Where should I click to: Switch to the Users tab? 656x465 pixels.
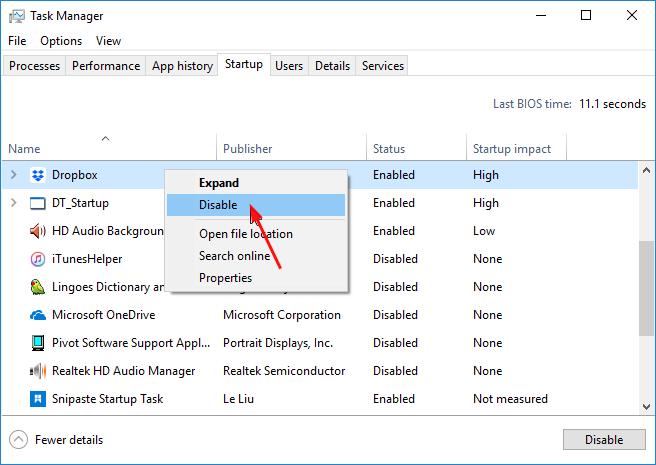289,66
